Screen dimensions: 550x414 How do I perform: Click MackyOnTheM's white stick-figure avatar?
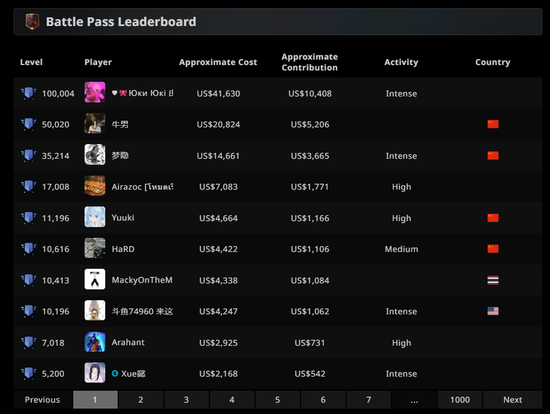click(x=95, y=279)
